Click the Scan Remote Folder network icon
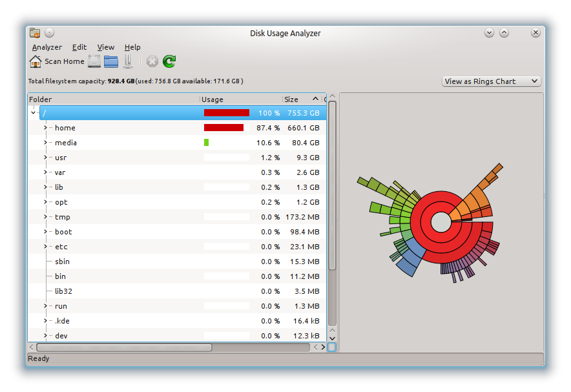This screenshot has height=392, width=571. tap(128, 61)
